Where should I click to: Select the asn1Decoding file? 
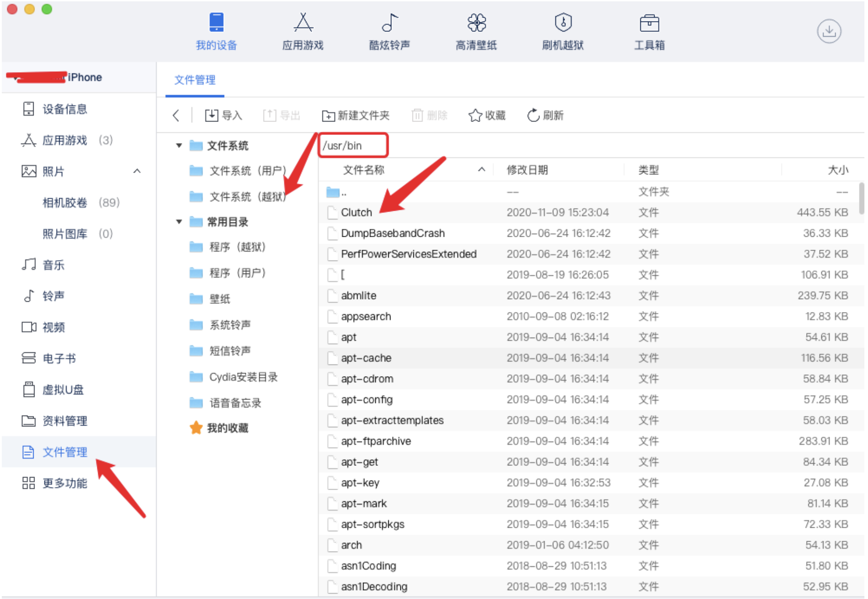[589, 586]
